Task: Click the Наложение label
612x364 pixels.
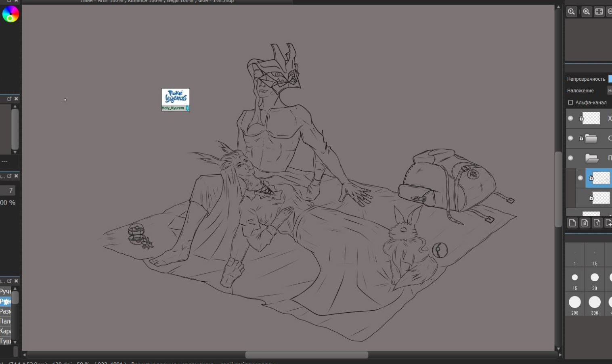Action: pyautogui.click(x=580, y=91)
